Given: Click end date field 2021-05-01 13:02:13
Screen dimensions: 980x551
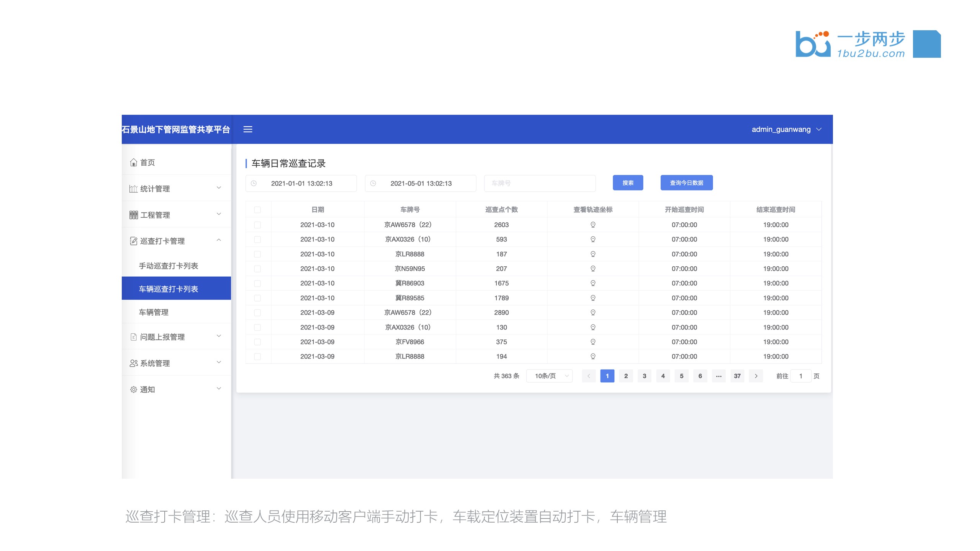Looking at the screenshot, I should (420, 183).
